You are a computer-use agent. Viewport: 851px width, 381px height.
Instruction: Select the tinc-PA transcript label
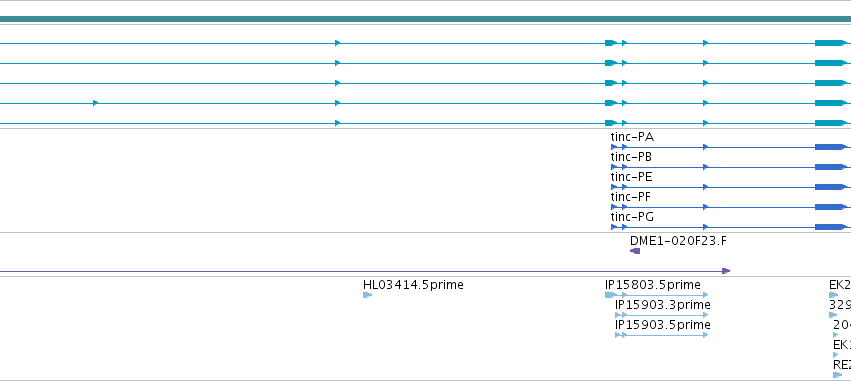632,137
